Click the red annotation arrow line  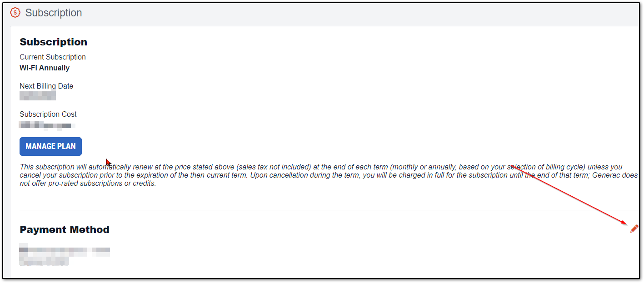pos(568,194)
